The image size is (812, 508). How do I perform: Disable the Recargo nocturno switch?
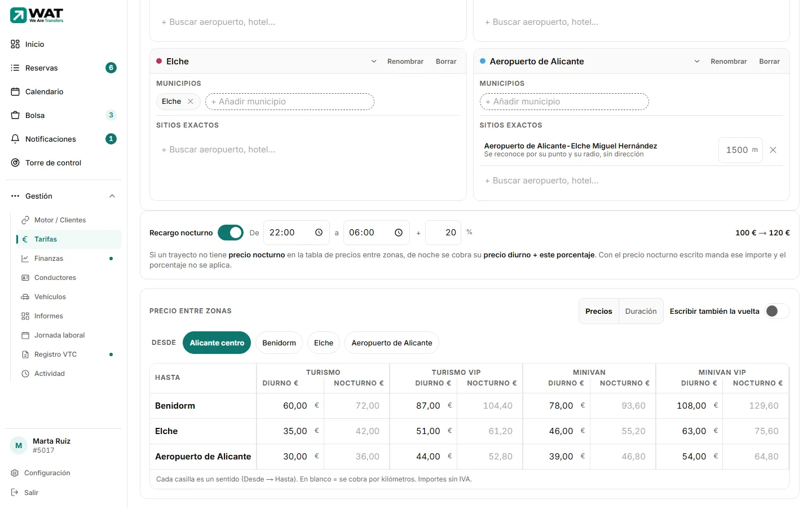231,233
